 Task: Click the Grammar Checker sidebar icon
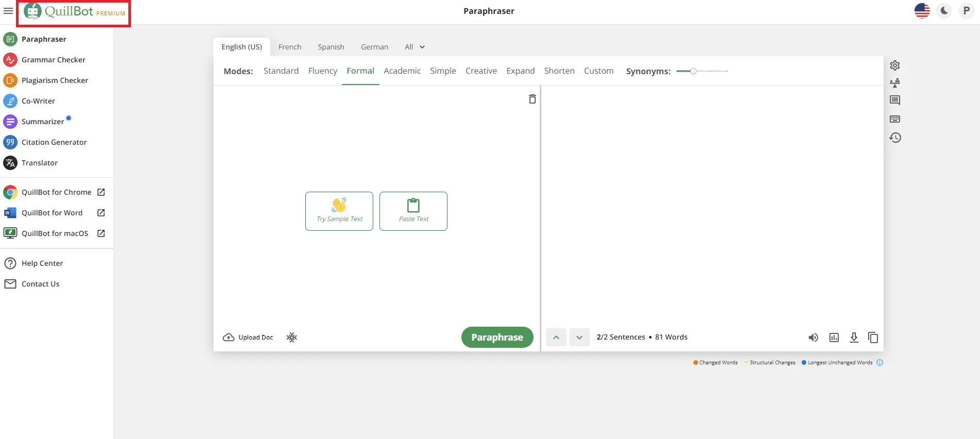10,60
